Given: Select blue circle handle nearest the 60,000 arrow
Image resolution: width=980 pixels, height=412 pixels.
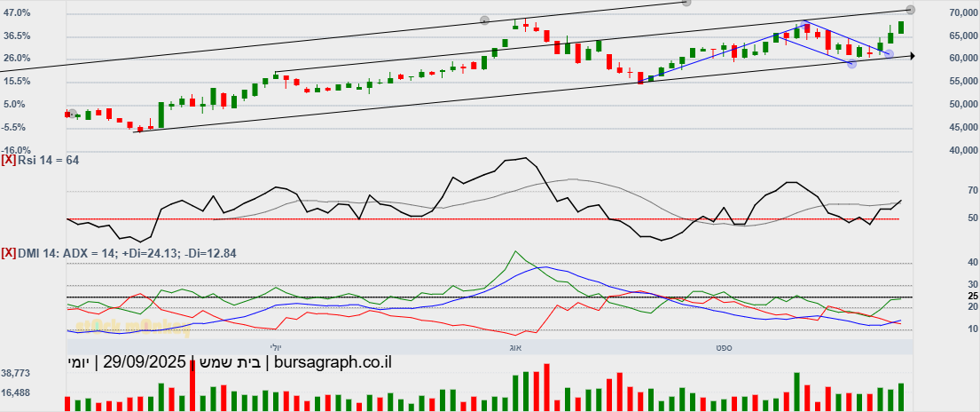Looking at the screenshot, I should click(x=889, y=55).
